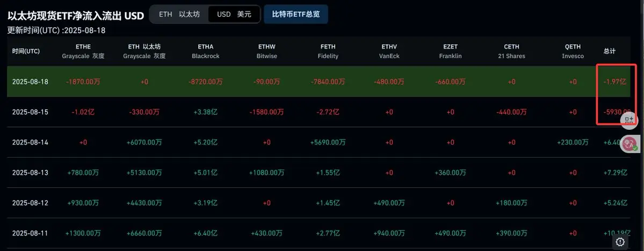Switch units to ETH 以太坊
The width and height of the screenshot is (644, 251).
[179, 14]
